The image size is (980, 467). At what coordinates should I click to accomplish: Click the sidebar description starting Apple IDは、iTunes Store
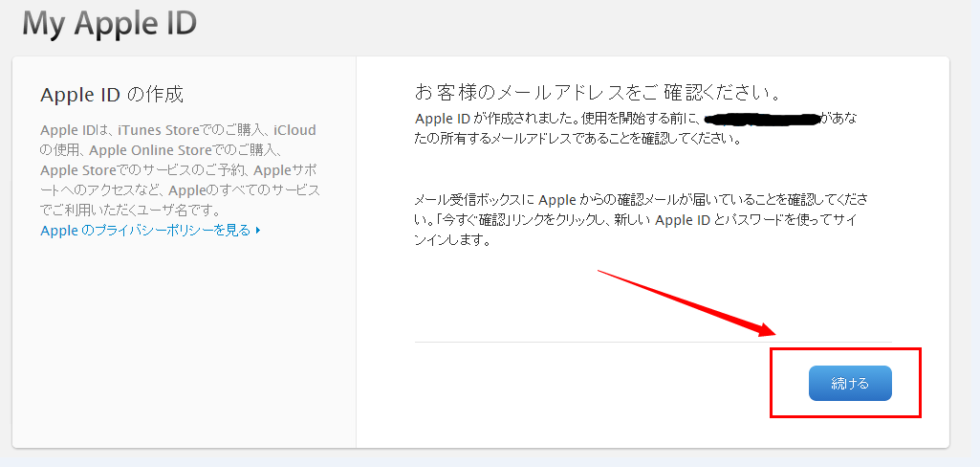[x=180, y=169]
